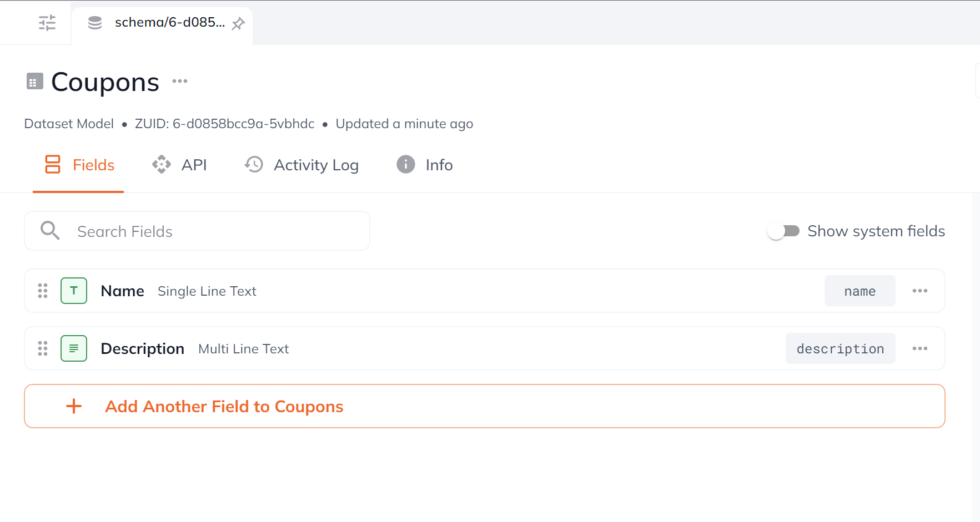
Task: Click the Coupons model title
Action: click(x=105, y=82)
